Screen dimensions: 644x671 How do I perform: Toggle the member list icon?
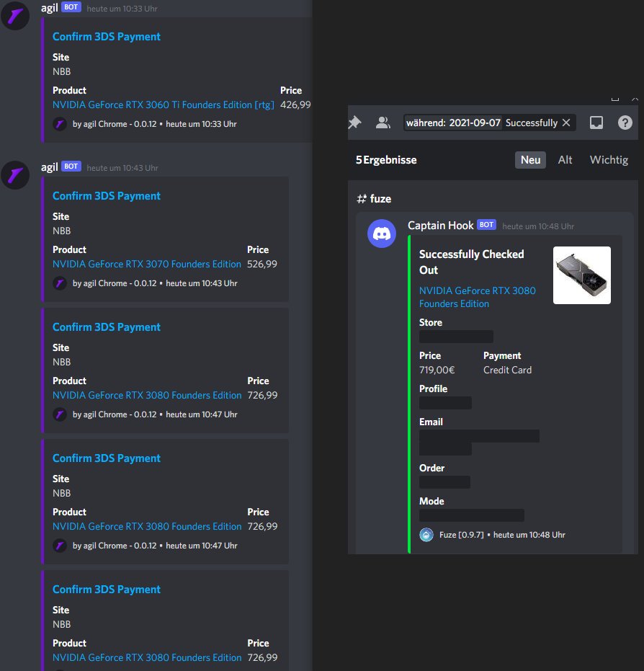pos(383,123)
